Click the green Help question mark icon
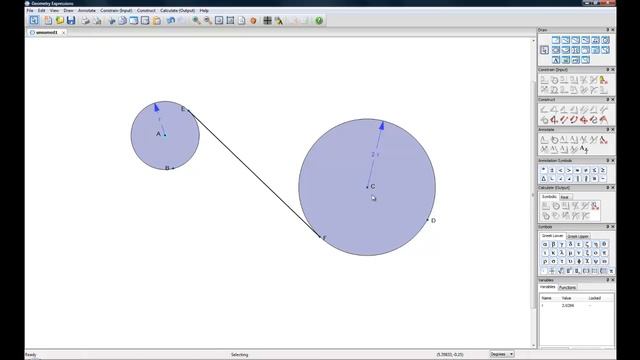 click(319, 20)
